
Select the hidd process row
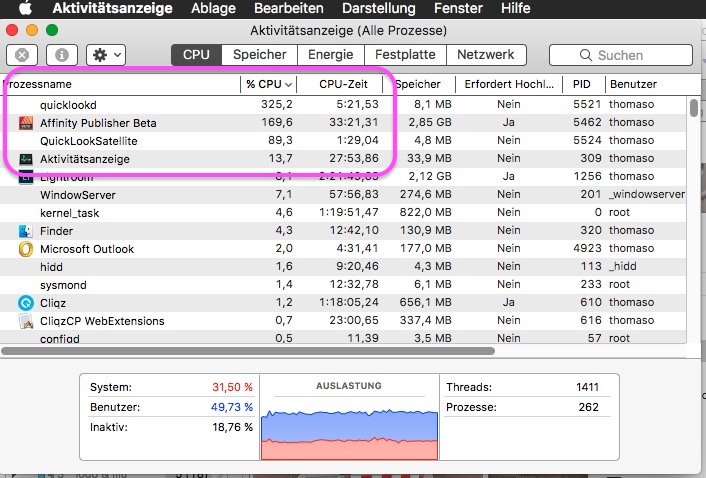tap(343, 266)
